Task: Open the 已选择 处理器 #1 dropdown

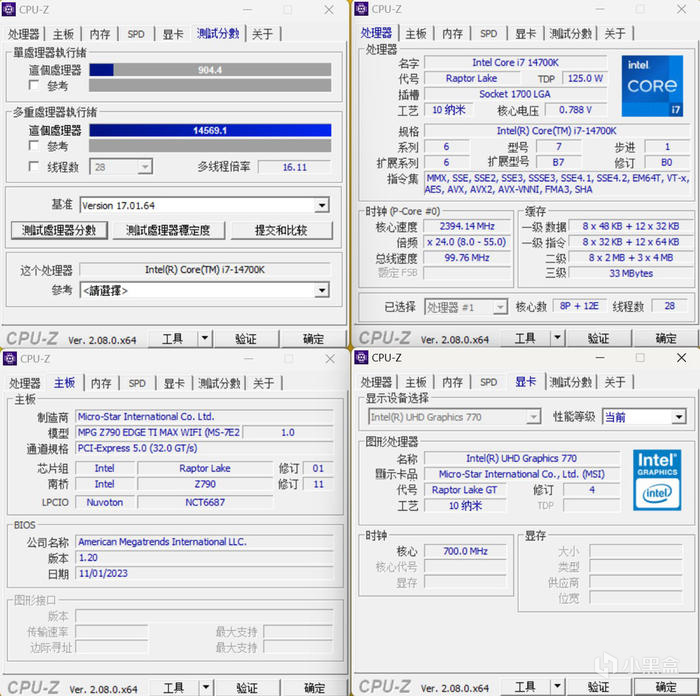Action: pos(466,307)
